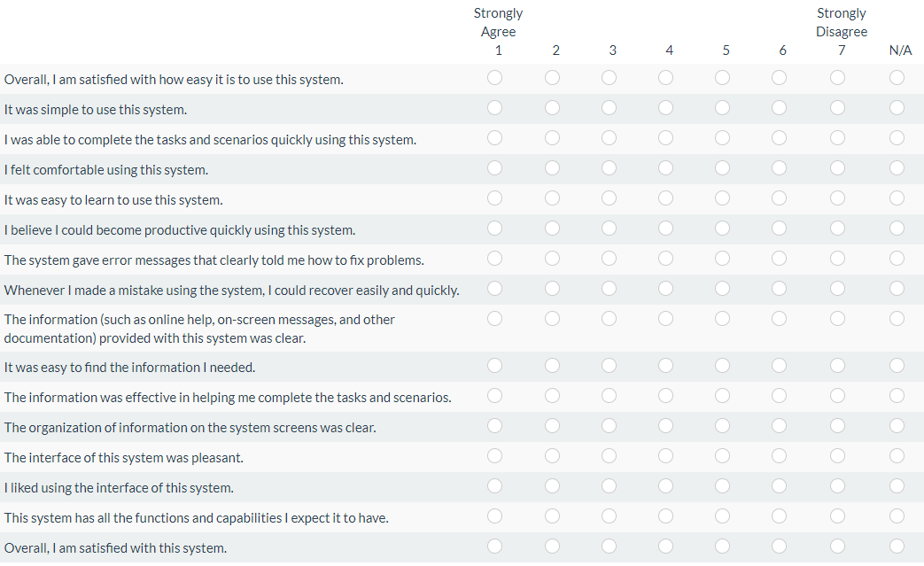This screenshot has height=566, width=924.
Task: Select rating 3 for 'I liked using the interface'
Action: 610,486
